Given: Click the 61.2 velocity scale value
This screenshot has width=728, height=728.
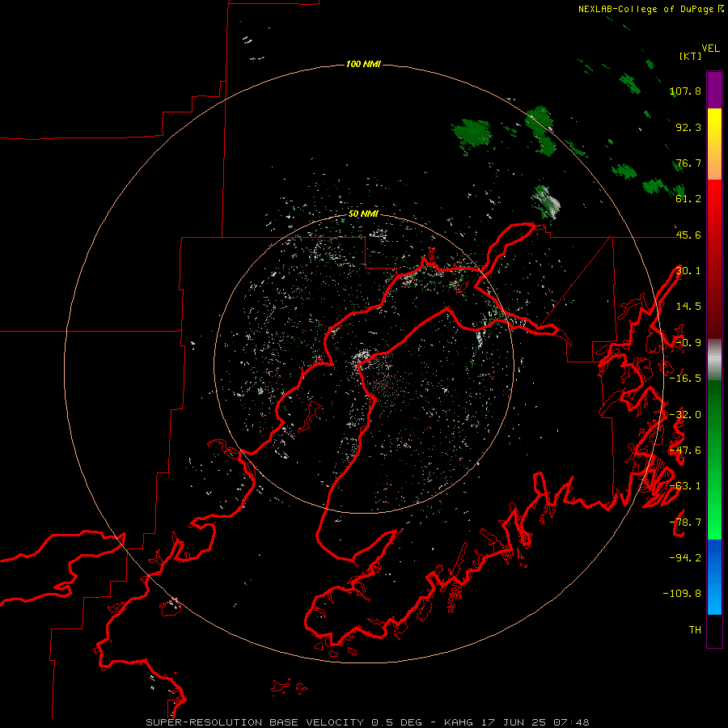Looking at the screenshot, I should pyautogui.click(x=688, y=199).
